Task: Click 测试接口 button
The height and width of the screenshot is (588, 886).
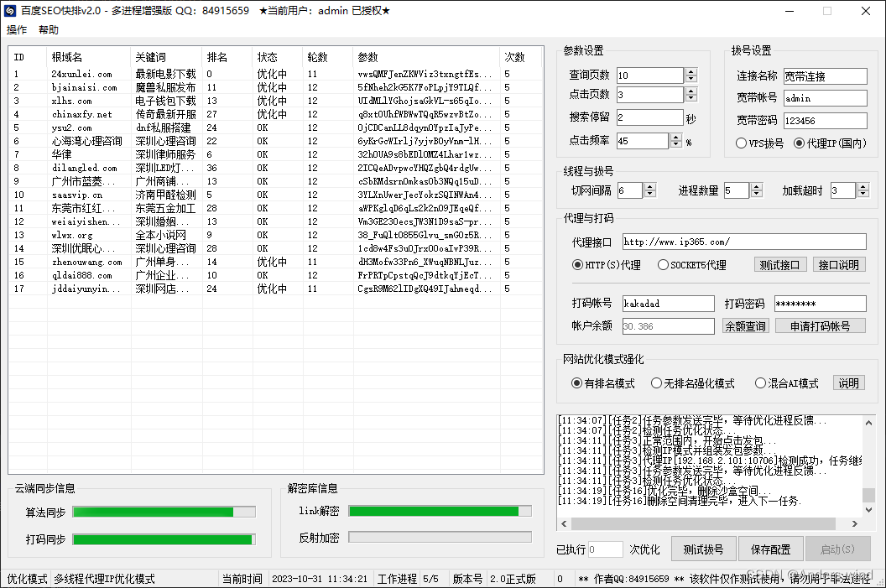Action: [779, 265]
